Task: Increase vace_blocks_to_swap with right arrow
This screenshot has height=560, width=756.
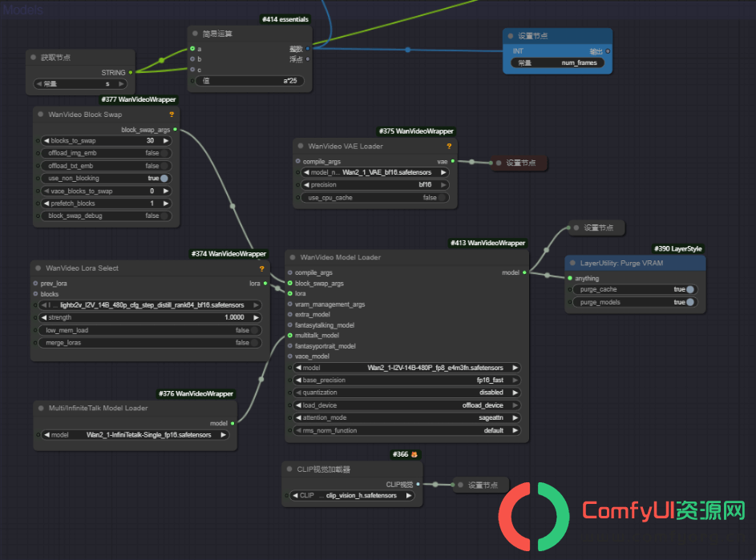Action: [165, 191]
